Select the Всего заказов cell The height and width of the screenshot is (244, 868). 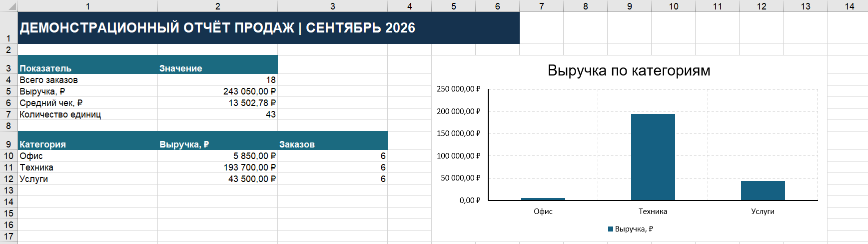(88, 80)
